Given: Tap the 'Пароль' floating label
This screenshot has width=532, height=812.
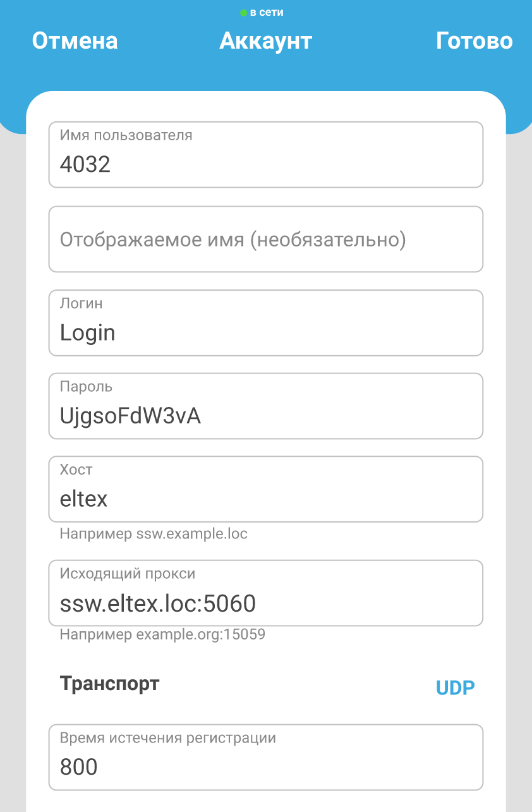Looking at the screenshot, I should tap(86, 387).
